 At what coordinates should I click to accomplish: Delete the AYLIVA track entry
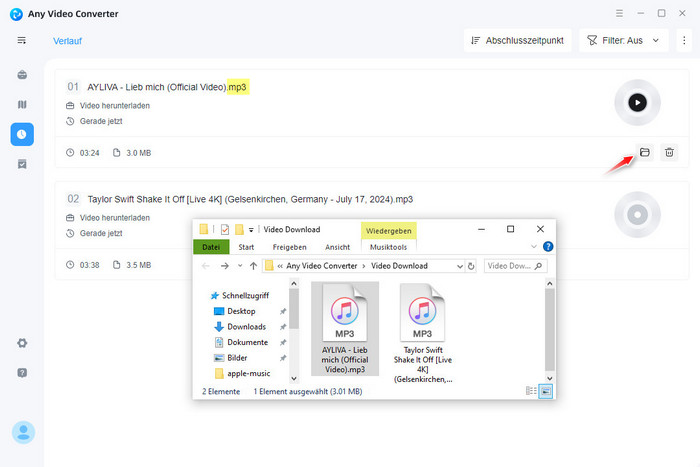(x=669, y=152)
